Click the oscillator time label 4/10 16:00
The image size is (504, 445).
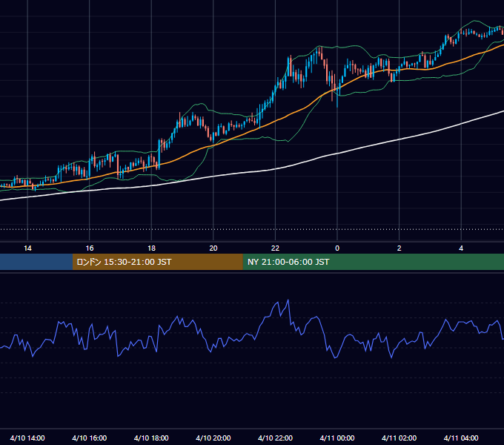point(90,438)
